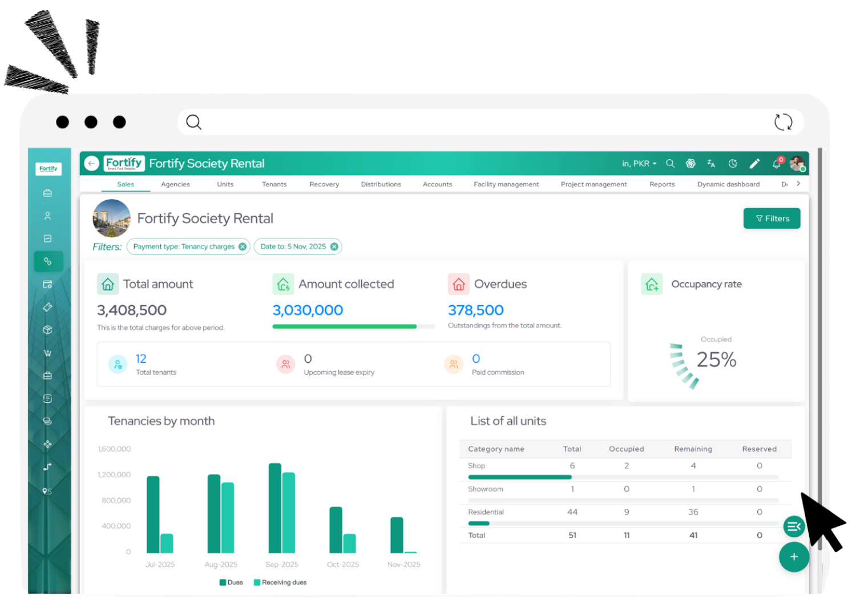Viewport: 856px width, 616px height.
Task: Click the pencil edit icon in header
Action: coord(754,164)
